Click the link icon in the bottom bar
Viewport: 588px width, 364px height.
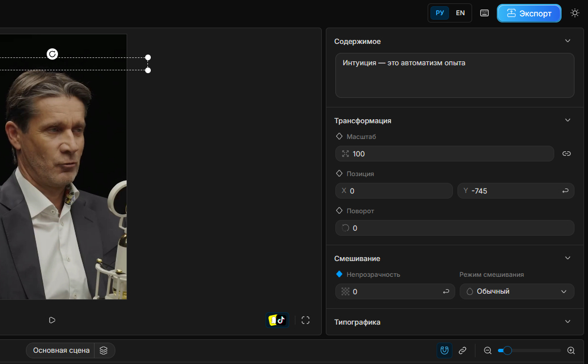pos(463,350)
